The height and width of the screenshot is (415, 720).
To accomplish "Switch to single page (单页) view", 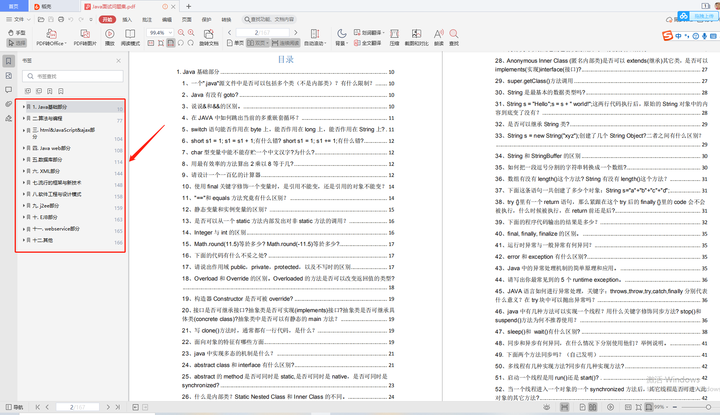I will point(236,43).
